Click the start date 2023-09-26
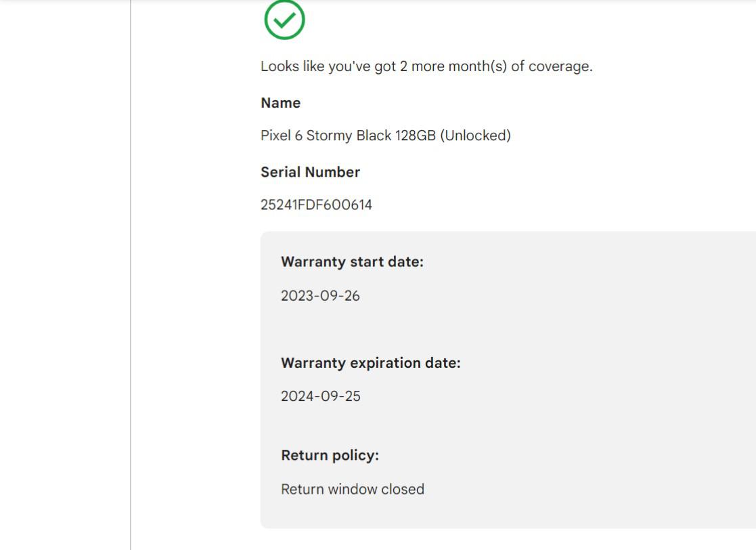The height and width of the screenshot is (550, 756). tap(320, 295)
